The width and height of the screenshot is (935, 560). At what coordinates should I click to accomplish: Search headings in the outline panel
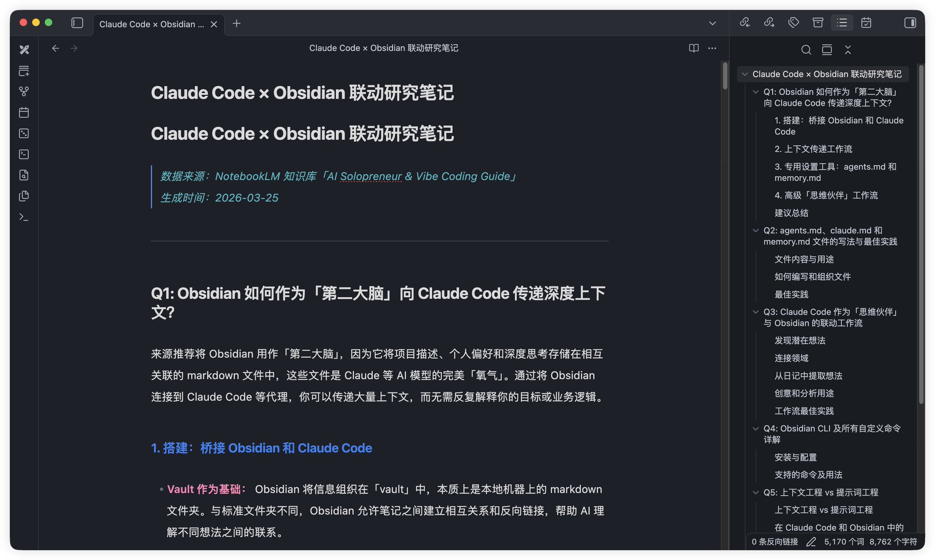point(806,50)
